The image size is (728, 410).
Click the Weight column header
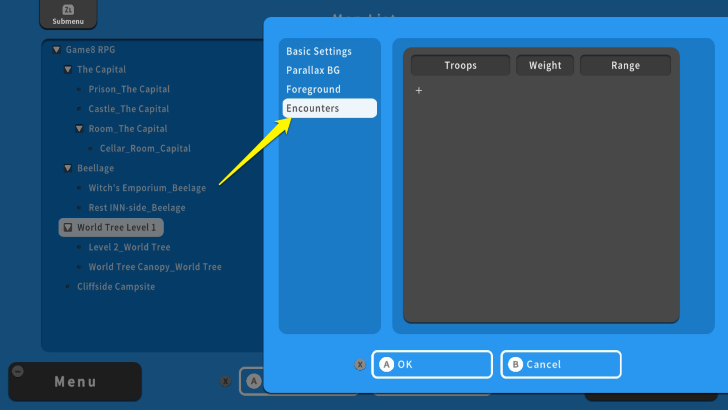(x=545, y=66)
